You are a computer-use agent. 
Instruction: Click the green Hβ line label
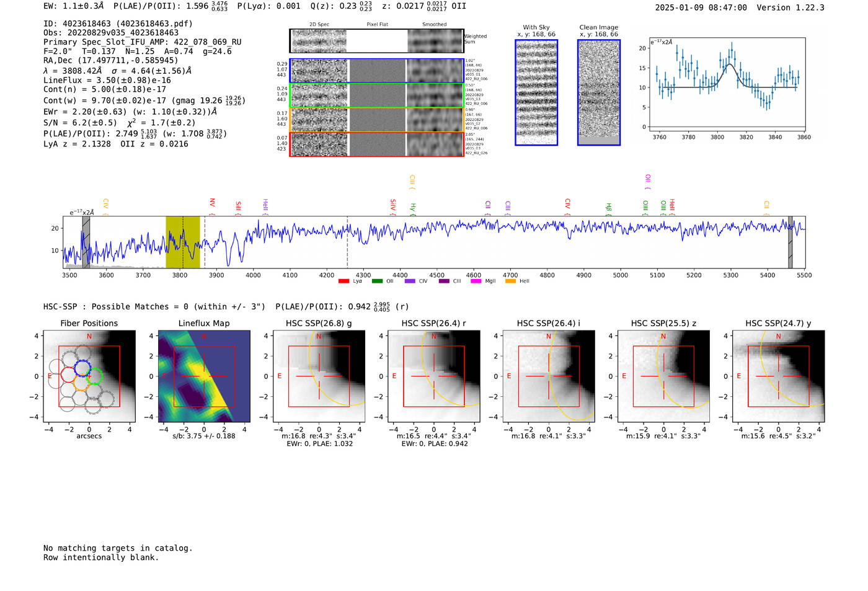pos(609,209)
